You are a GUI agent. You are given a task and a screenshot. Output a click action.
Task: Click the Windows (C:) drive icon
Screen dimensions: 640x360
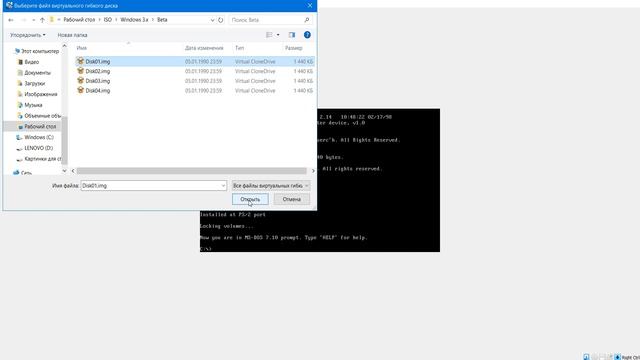tap(19, 138)
